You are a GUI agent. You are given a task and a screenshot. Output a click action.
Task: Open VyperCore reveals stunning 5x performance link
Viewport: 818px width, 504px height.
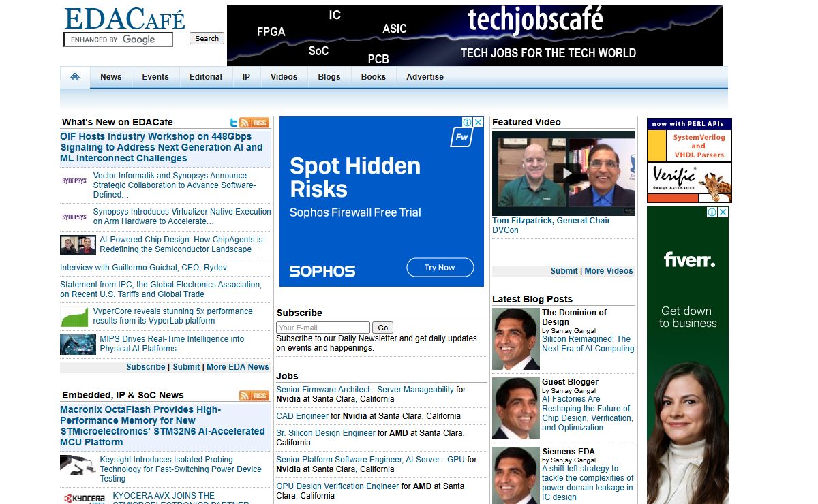[173, 316]
